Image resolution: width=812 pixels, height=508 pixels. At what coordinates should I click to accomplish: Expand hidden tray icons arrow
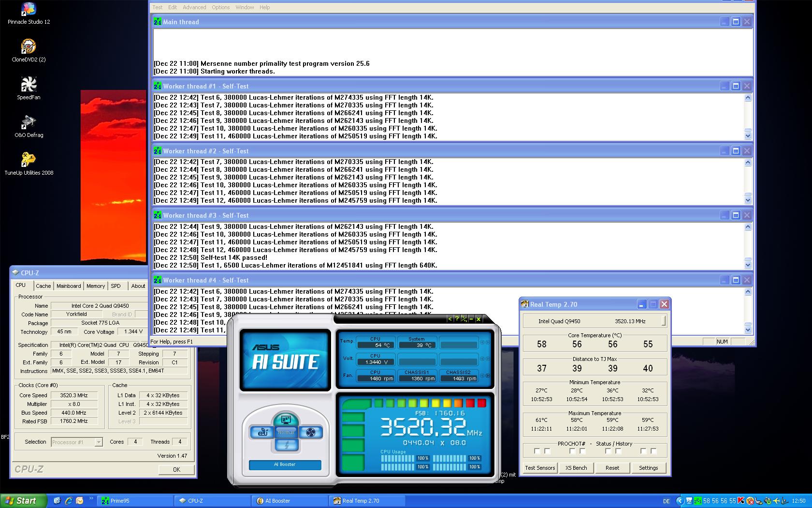coord(680,501)
